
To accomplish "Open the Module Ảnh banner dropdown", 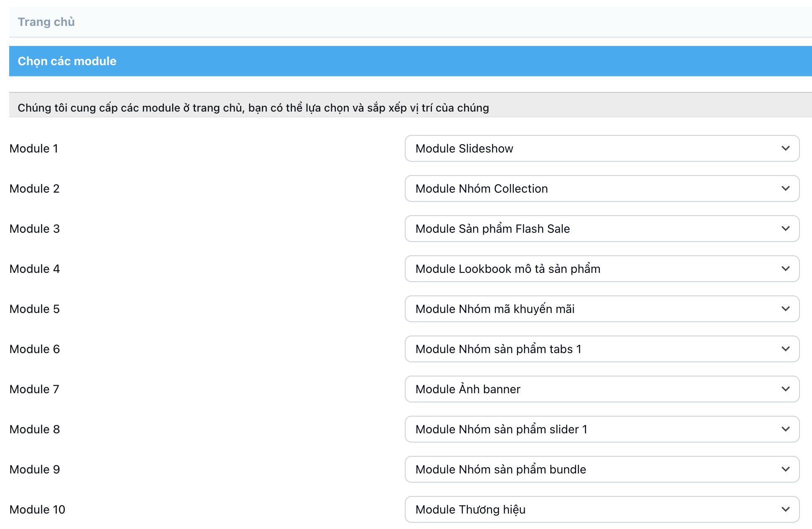I will pyautogui.click(x=601, y=389).
